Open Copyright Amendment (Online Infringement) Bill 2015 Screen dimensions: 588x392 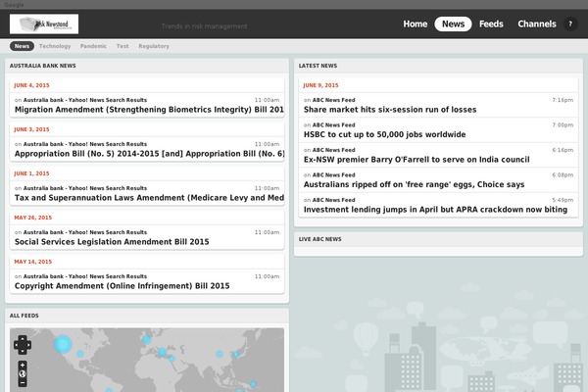tap(122, 286)
